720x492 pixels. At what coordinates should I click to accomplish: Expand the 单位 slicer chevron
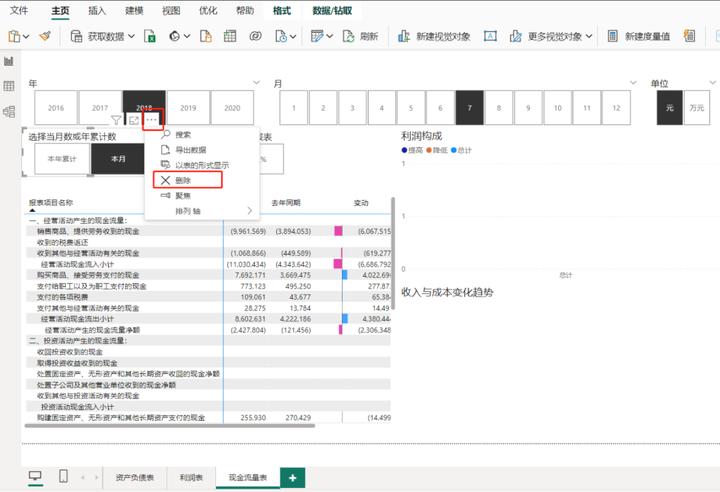[x=712, y=83]
